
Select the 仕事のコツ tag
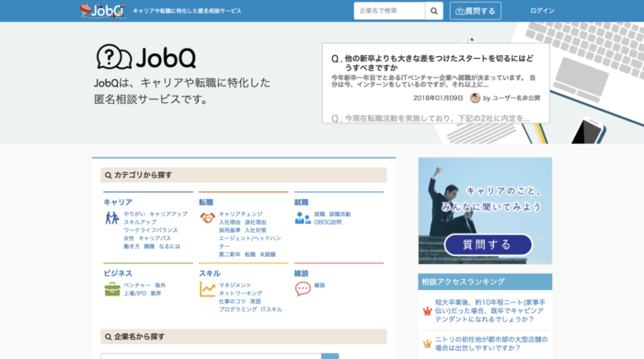[x=233, y=301]
